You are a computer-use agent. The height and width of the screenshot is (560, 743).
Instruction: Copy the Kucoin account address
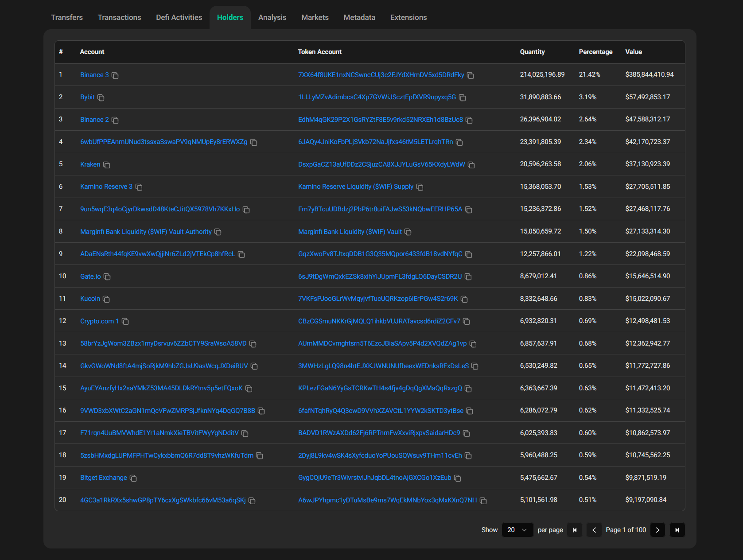pyautogui.click(x=106, y=299)
